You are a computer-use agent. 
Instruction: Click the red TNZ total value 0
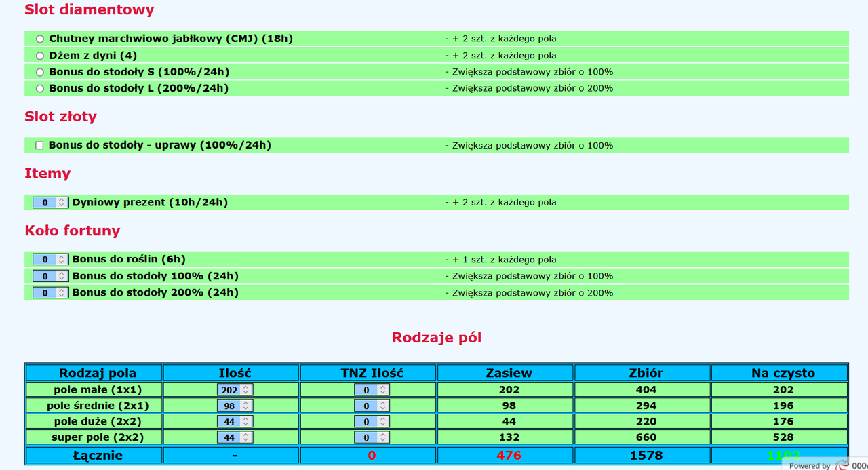tap(372, 456)
